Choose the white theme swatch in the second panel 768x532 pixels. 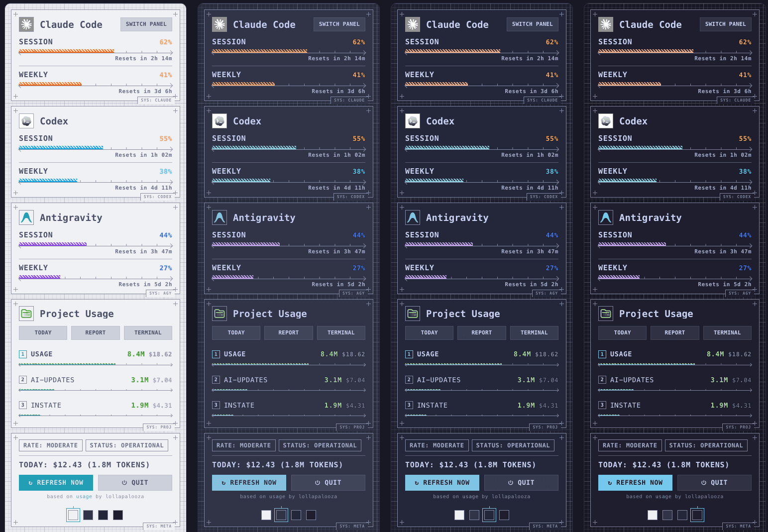click(x=266, y=515)
